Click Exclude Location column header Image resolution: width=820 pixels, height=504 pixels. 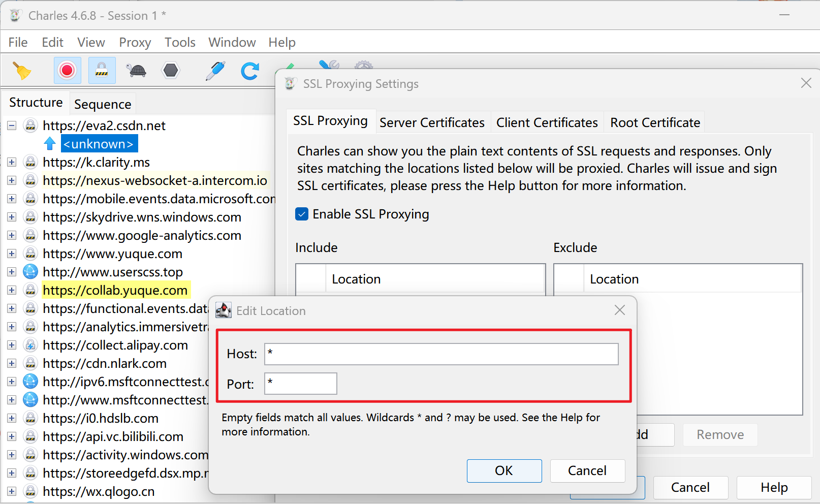692,279
